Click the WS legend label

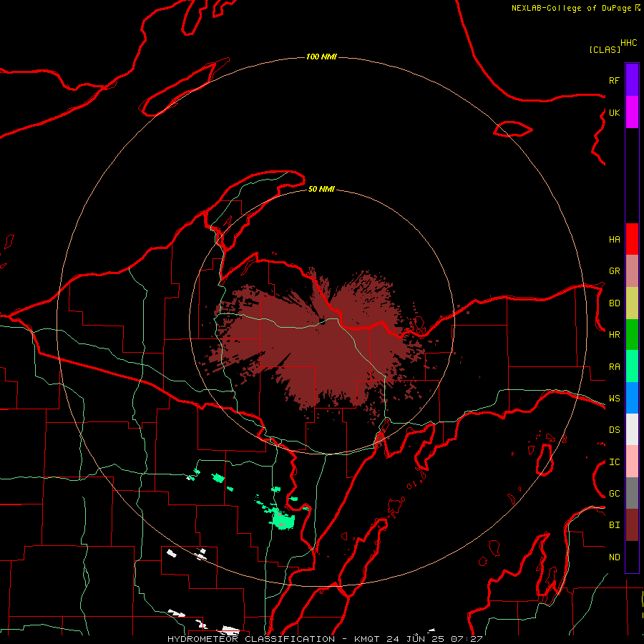(x=614, y=399)
